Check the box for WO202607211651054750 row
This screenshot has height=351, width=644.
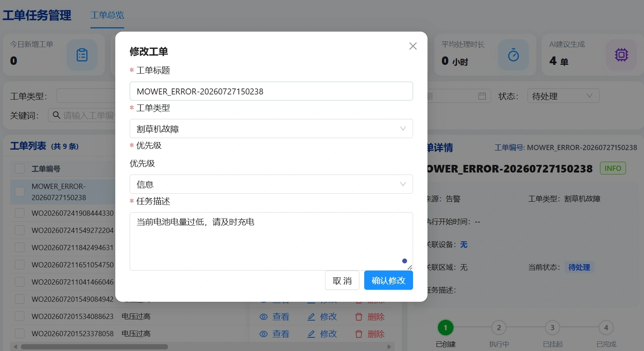20,265
